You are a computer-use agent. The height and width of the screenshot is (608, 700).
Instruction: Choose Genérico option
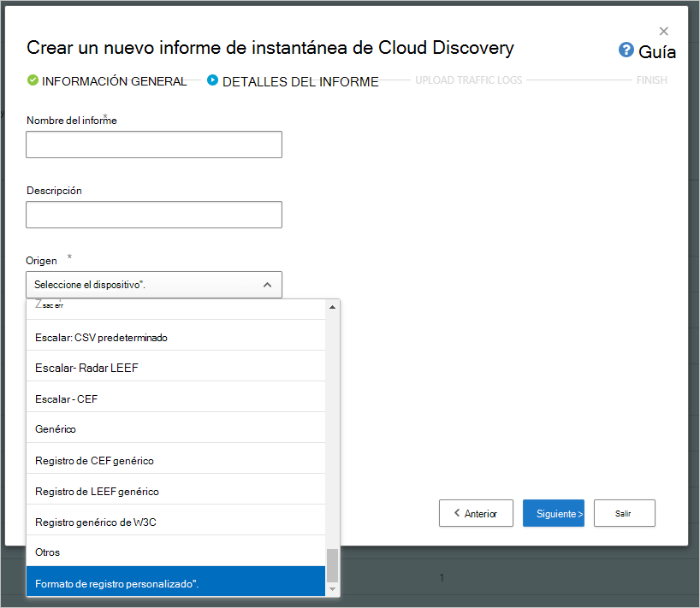point(176,429)
